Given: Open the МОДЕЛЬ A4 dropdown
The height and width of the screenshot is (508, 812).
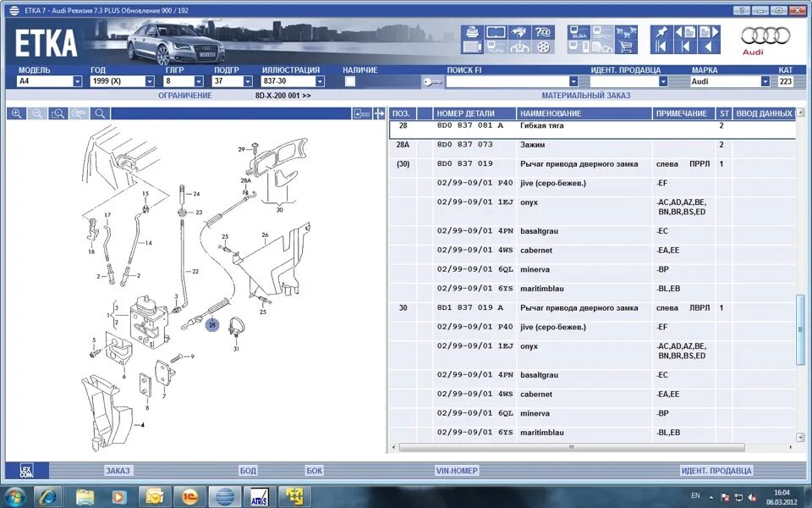Looking at the screenshot, I should pyautogui.click(x=77, y=81).
